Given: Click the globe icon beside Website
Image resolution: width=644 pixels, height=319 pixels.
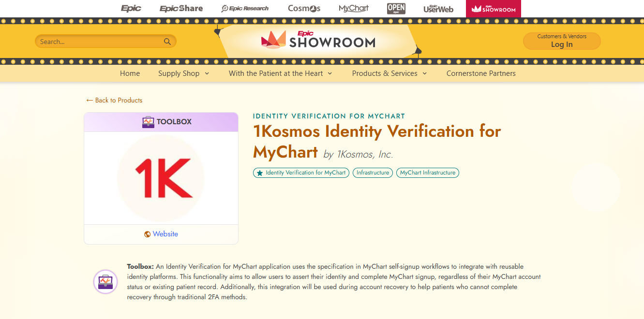Looking at the screenshot, I should click(x=148, y=234).
